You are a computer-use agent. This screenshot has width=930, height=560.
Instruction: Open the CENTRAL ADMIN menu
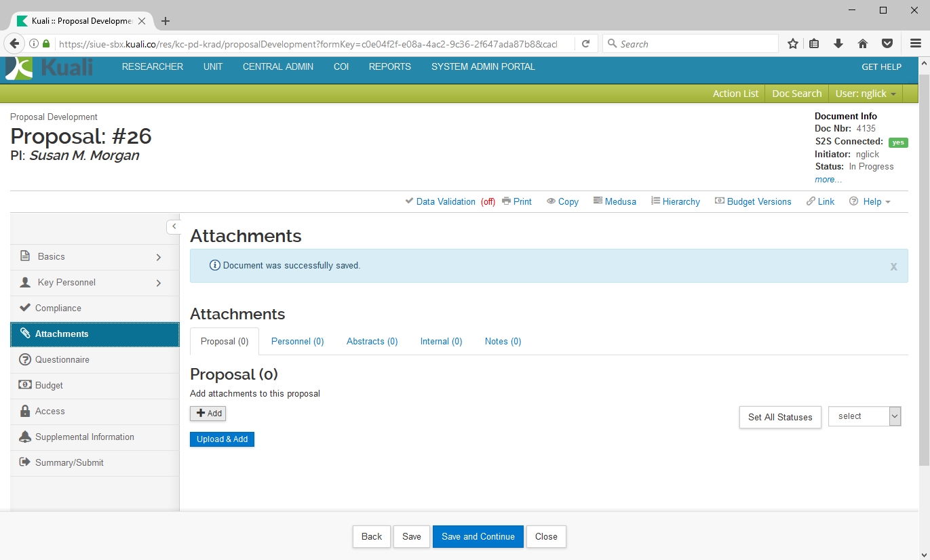(x=278, y=66)
